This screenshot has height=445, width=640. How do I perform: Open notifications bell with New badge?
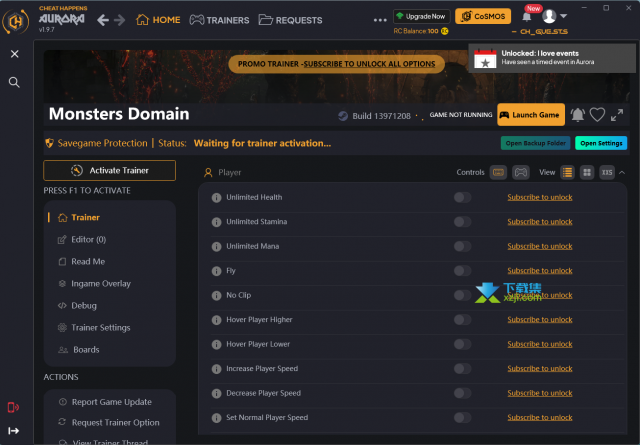click(x=527, y=16)
